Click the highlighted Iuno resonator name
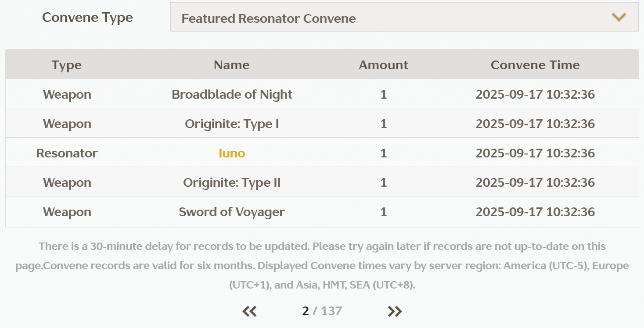 pos(232,153)
